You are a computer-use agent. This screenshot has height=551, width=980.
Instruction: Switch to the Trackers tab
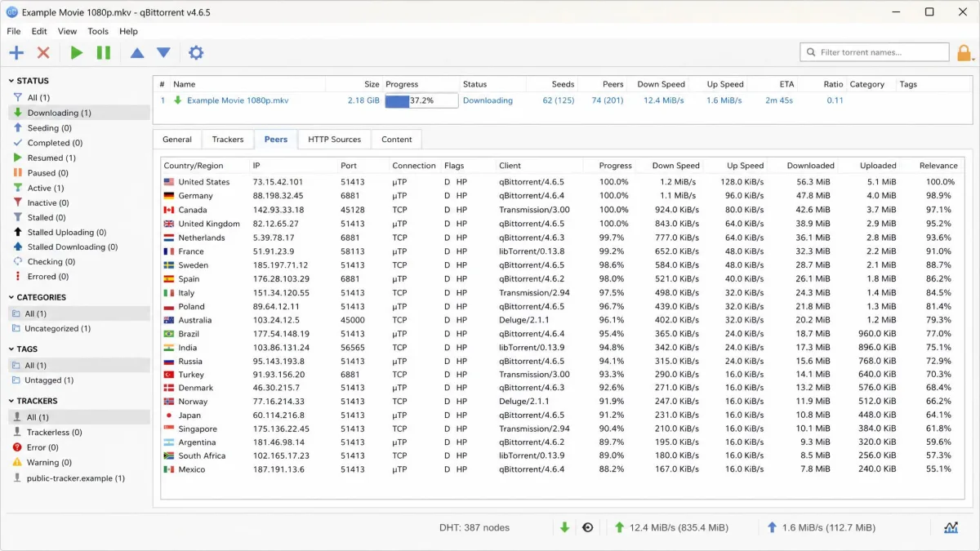[228, 140]
